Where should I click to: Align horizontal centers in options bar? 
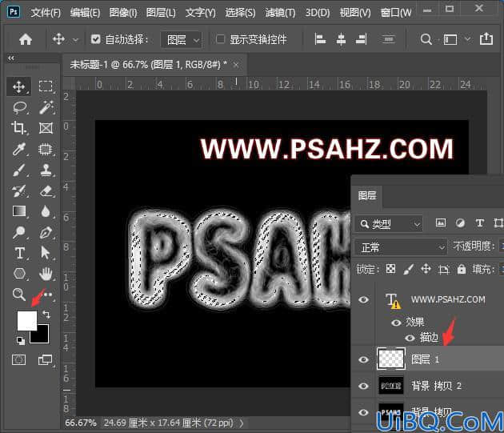coord(341,39)
